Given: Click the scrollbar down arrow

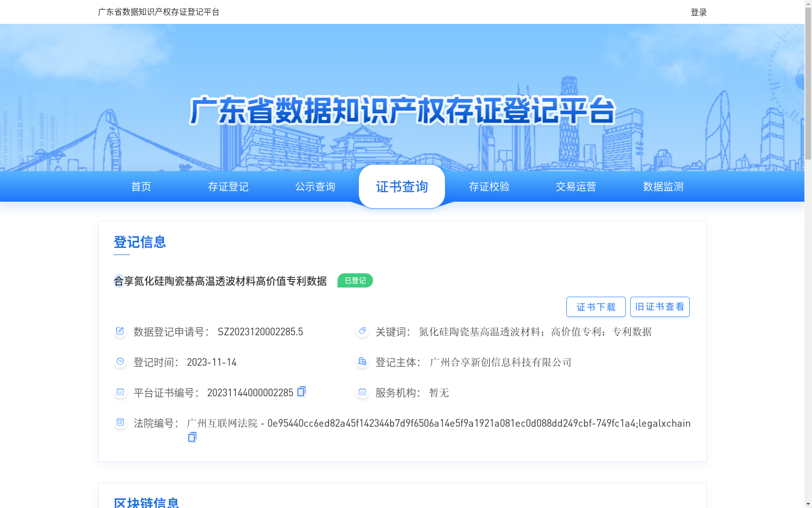Looking at the screenshot, I should tap(808, 504).
